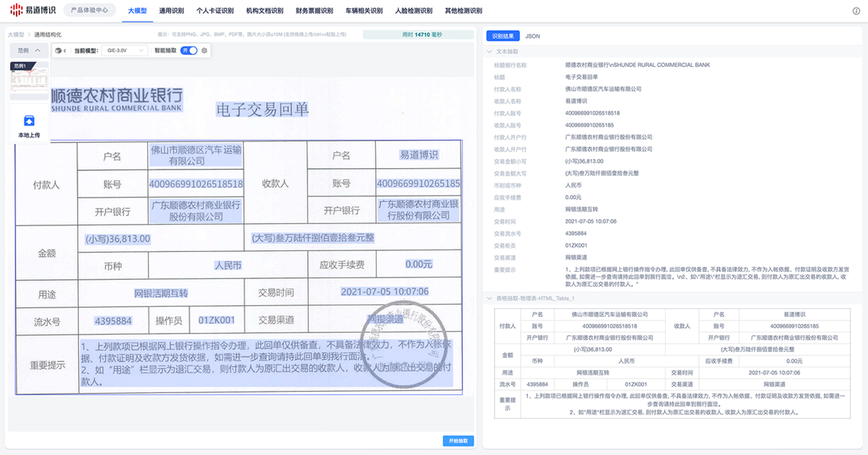Click the info icon at top right

pos(856,11)
